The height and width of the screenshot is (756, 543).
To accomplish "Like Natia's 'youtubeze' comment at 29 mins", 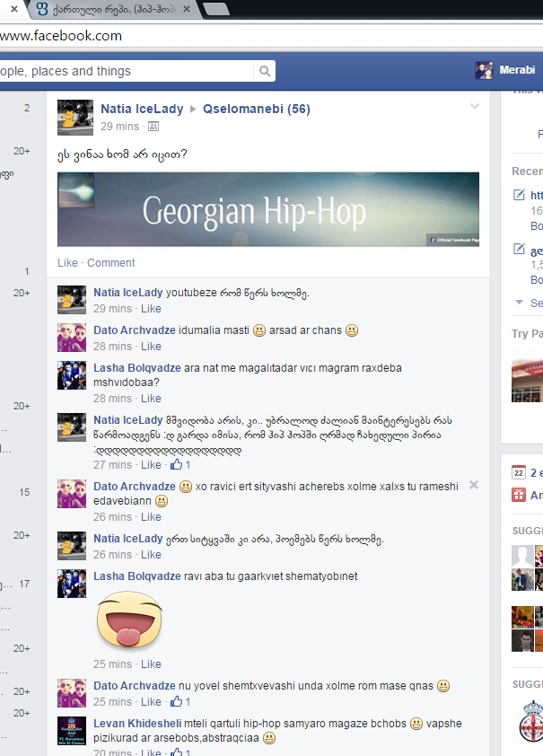I will coord(151,309).
